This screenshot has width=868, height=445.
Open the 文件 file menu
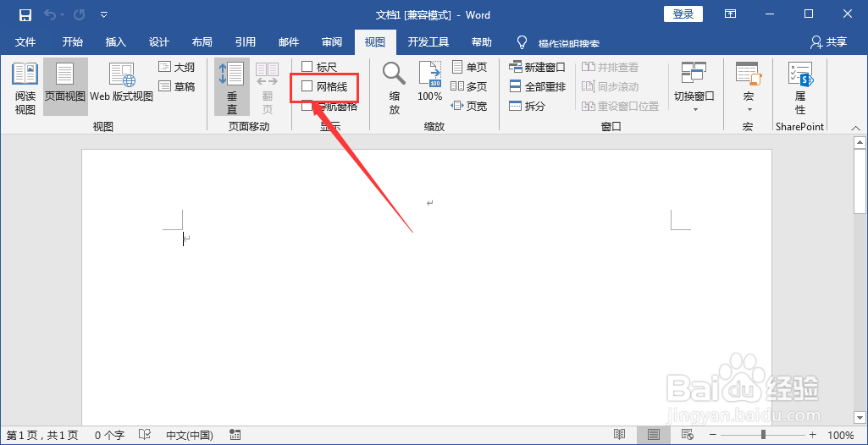click(x=25, y=42)
